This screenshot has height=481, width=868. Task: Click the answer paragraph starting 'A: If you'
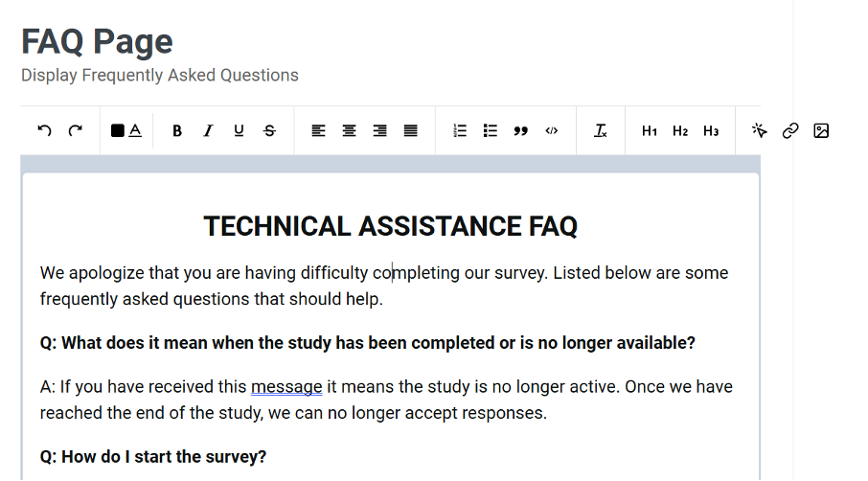click(386, 400)
